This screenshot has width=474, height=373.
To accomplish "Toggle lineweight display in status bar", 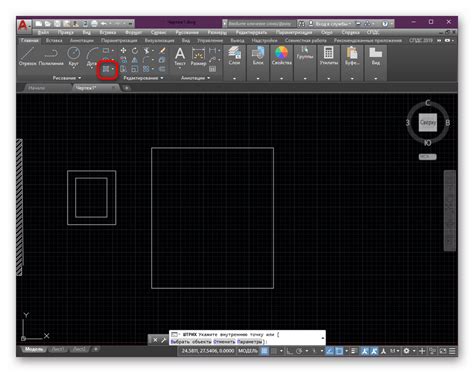I will [354, 351].
